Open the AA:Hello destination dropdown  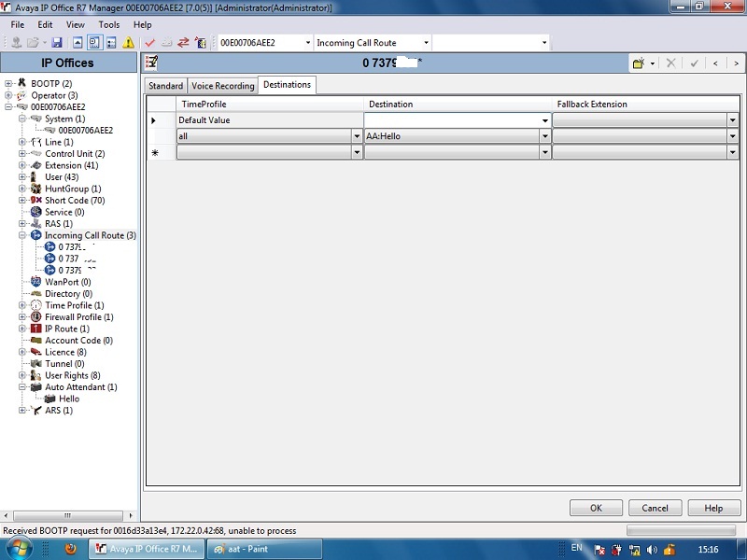(545, 136)
